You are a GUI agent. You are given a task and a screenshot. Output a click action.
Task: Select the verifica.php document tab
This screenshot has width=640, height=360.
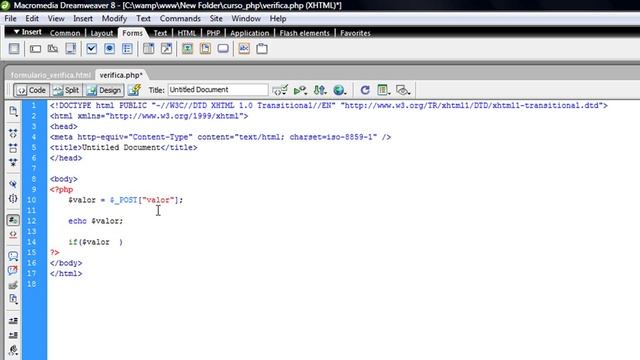click(121, 75)
